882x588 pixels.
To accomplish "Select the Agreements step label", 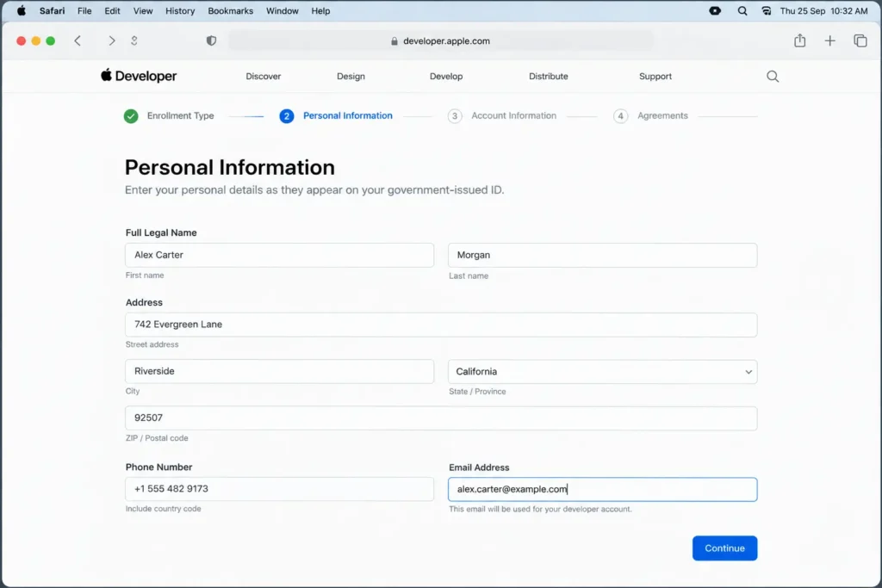I will point(662,116).
